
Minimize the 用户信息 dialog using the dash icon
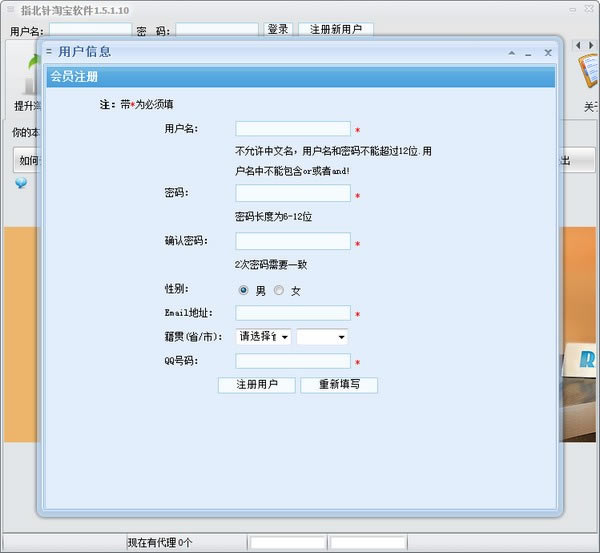point(529,52)
